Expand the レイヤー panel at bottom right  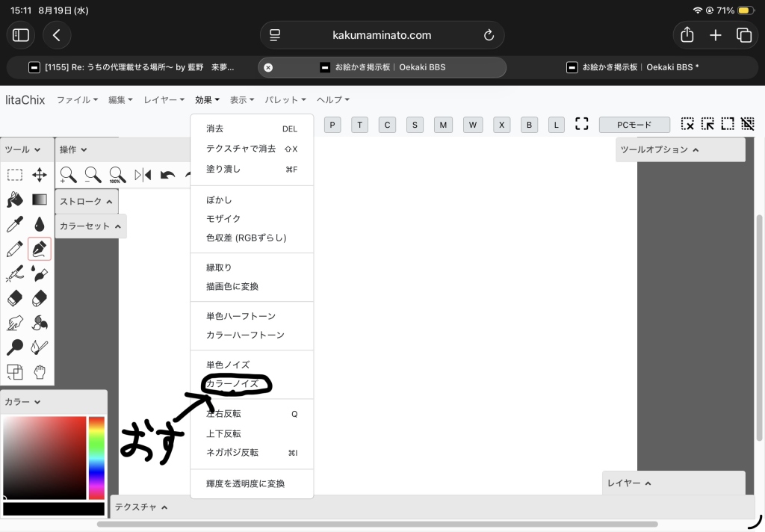(x=674, y=483)
